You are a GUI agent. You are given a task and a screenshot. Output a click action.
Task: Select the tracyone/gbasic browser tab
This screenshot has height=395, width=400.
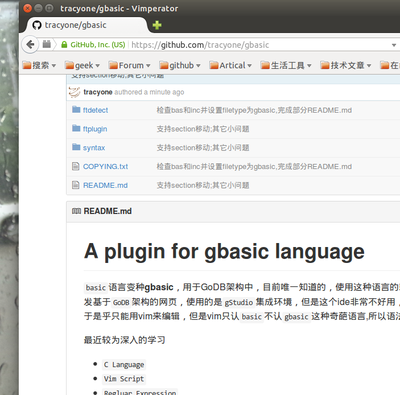point(87,25)
